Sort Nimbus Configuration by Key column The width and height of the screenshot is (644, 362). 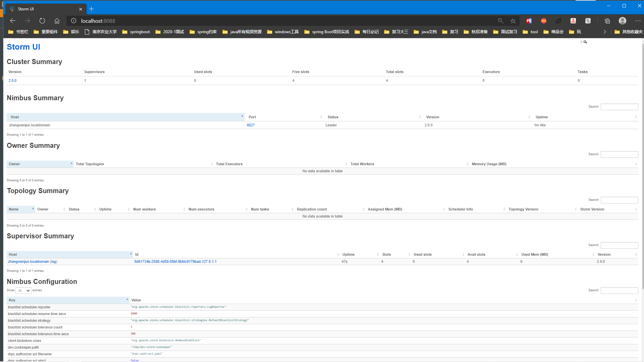tap(68, 300)
